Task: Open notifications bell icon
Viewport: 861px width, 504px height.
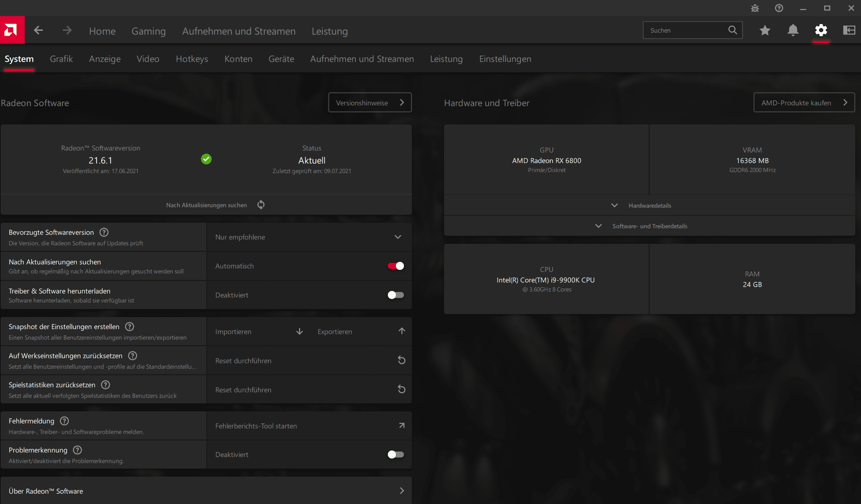Action: 793,30
